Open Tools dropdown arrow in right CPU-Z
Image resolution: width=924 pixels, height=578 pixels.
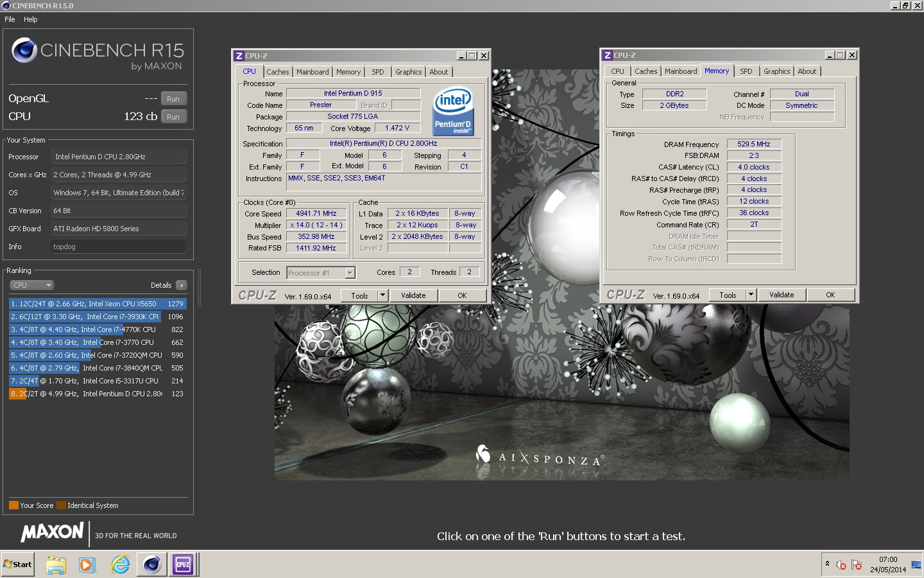[751, 295]
